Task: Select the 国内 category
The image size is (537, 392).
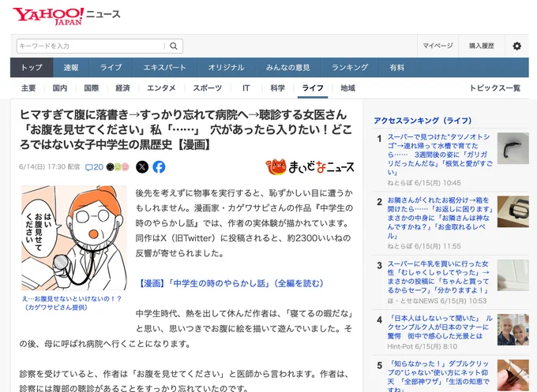Action: coord(60,88)
